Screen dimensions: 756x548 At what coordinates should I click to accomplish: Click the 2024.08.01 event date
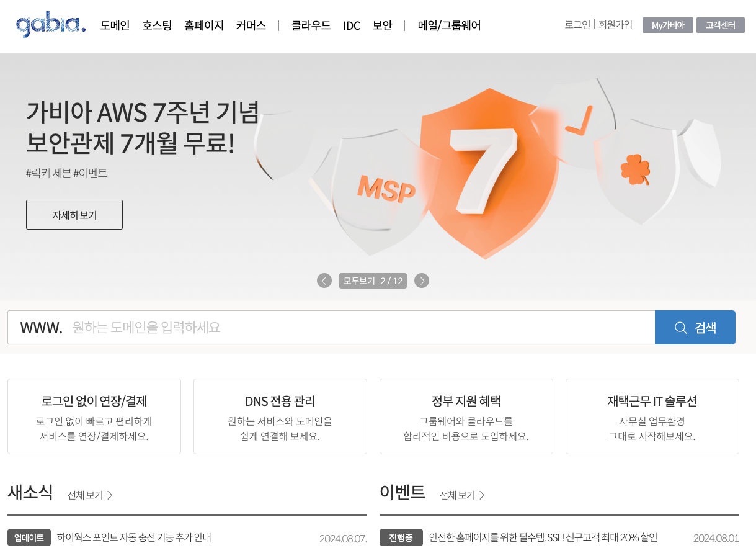coord(716,538)
